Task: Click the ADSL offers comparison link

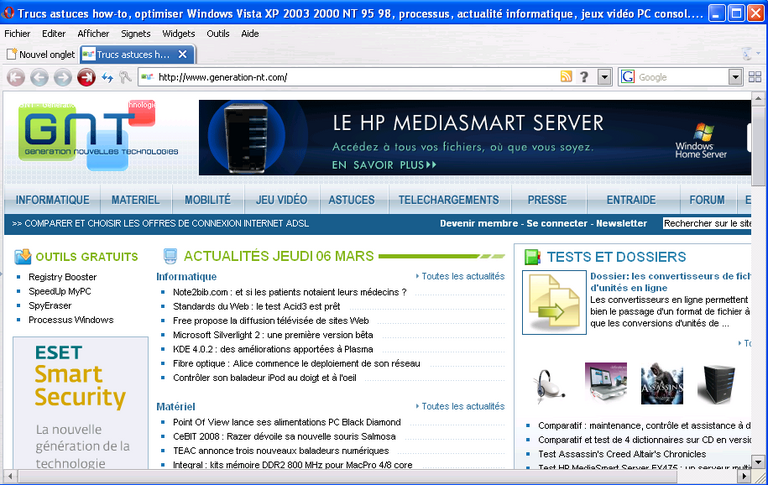Action: point(161,223)
